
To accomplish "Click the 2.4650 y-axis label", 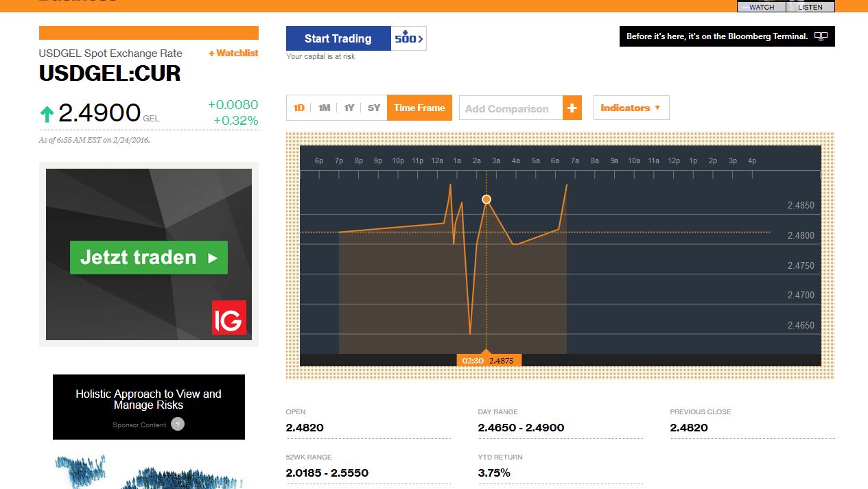I will pyautogui.click(x=801, y=325).
